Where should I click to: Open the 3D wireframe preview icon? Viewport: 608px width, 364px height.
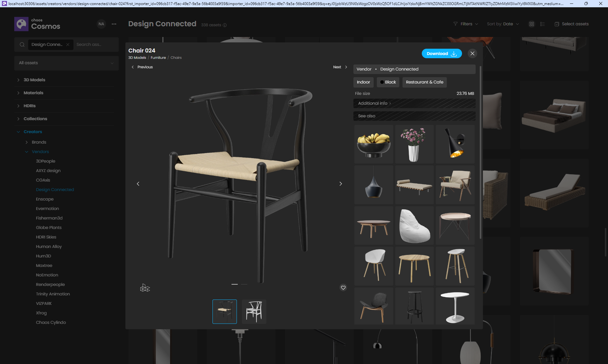coord(145,288)
